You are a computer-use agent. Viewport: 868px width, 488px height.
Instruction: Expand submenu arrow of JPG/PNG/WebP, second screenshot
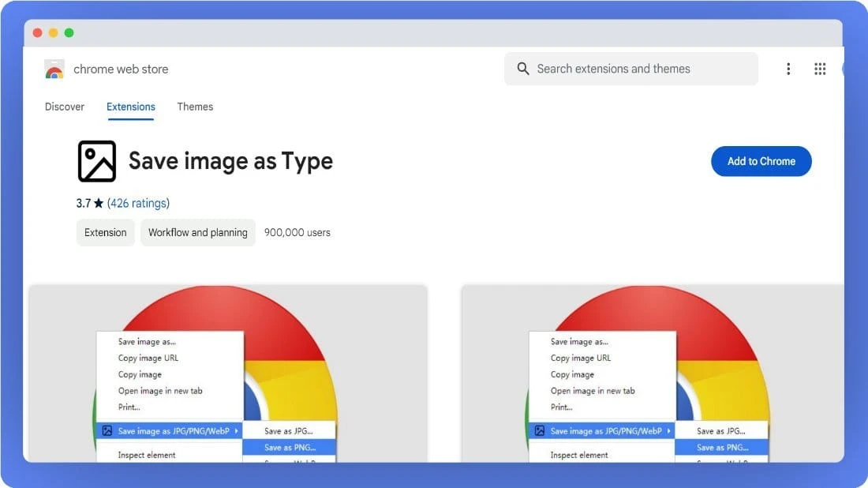668,431
